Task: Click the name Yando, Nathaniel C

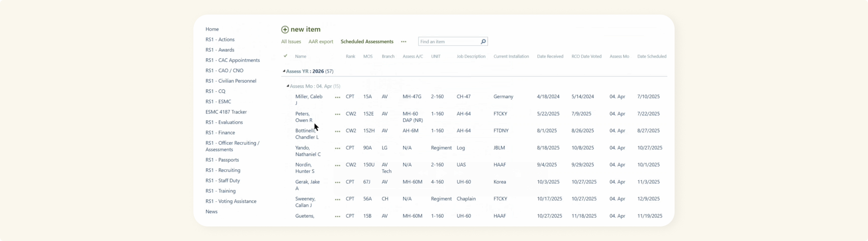Action: [x=308, y=151]
